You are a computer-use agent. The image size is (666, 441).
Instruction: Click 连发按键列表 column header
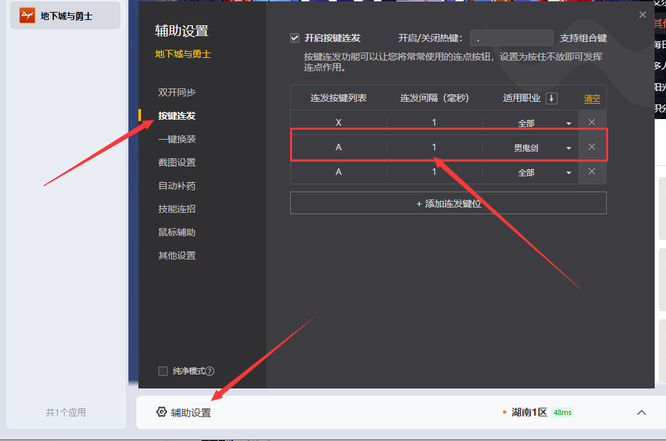(x=338, y=98)
